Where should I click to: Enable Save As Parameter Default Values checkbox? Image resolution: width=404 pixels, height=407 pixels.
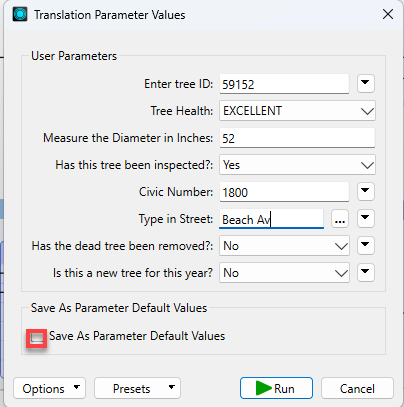point(37,338)
